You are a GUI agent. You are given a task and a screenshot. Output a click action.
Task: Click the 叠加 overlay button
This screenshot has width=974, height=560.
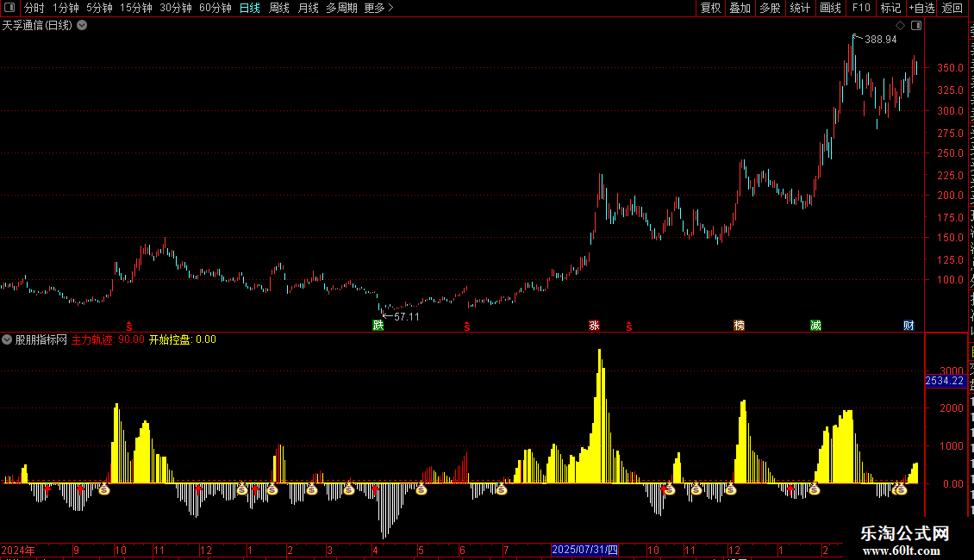pyautogui.click(x=740, y=8)
